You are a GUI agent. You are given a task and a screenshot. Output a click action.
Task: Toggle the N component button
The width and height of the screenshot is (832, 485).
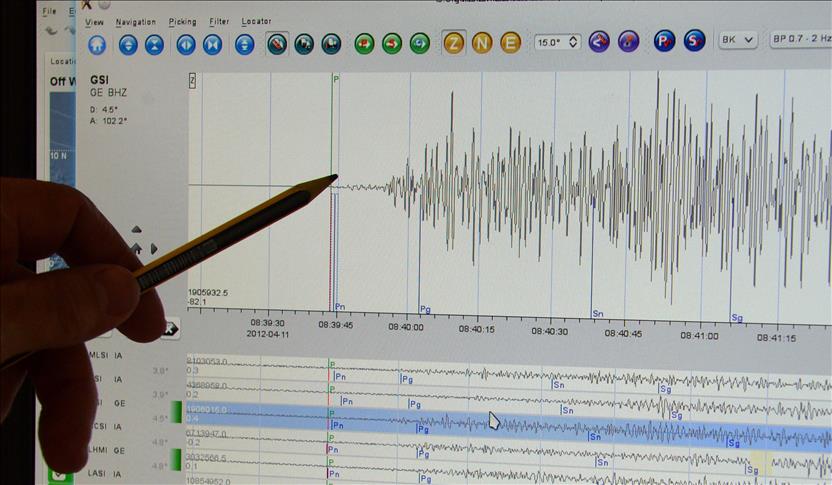pos(482,43)
